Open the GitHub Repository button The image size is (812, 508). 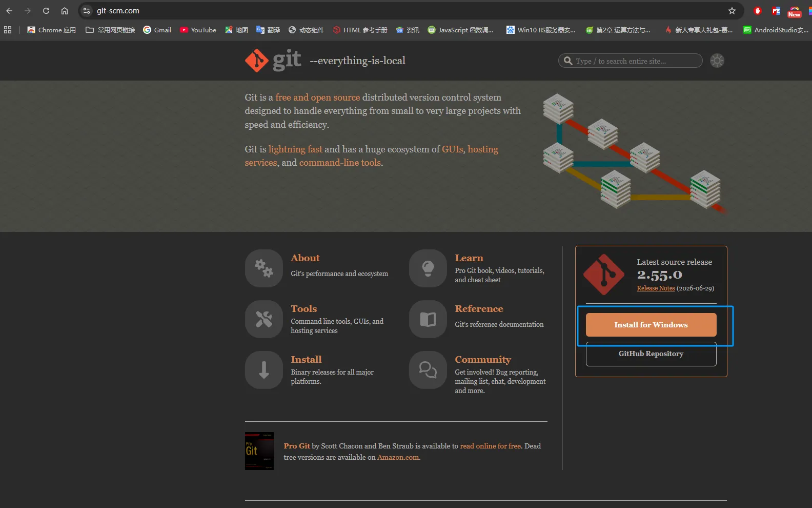651,354
